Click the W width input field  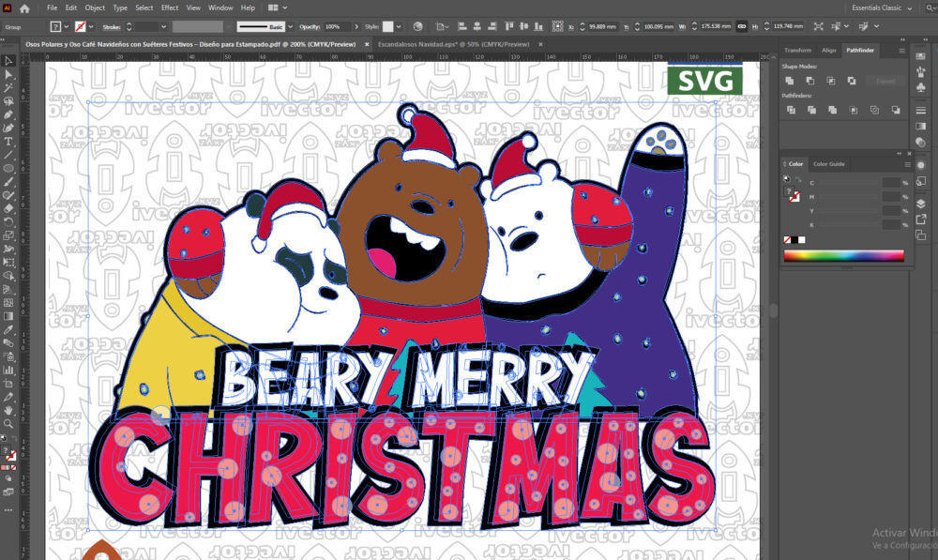point(716,26)
